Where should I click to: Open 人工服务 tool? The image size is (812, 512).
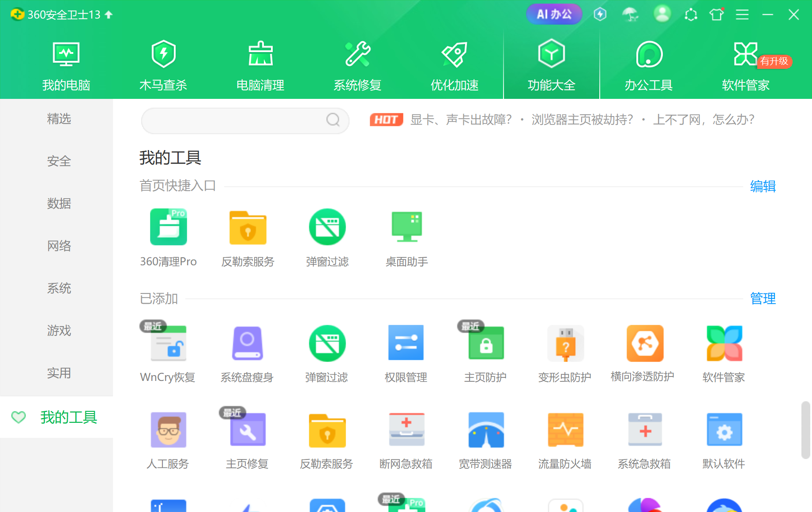coord(169,430)
